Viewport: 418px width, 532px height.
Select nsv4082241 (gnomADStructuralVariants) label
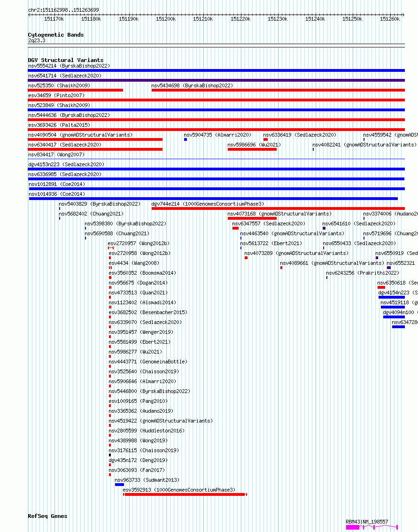(x=364, y=145)
